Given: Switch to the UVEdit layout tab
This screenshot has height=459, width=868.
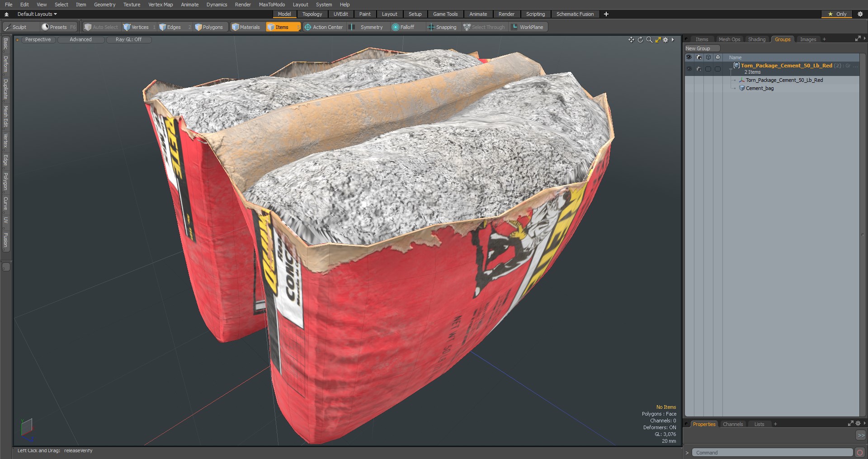Looking at the screenshot, I should tap(340, 14).
